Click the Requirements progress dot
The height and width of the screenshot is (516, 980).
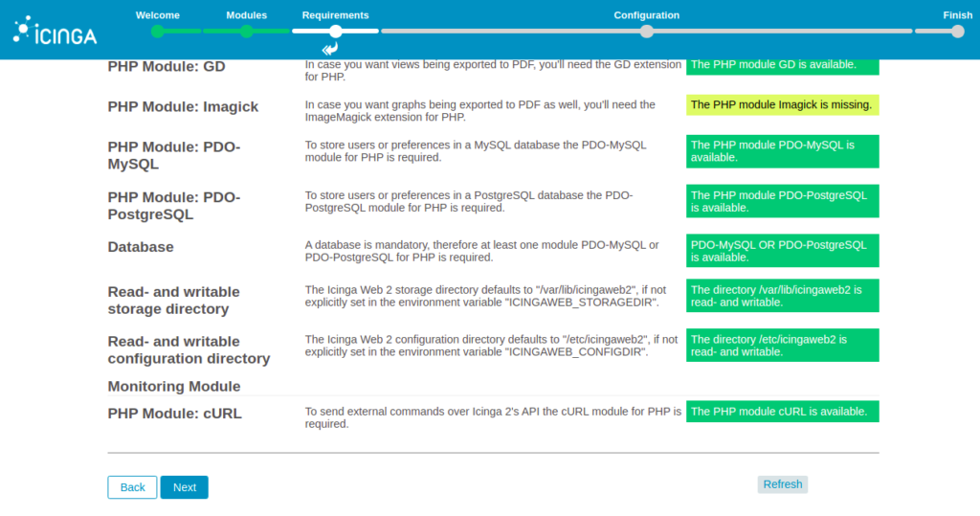336,32
